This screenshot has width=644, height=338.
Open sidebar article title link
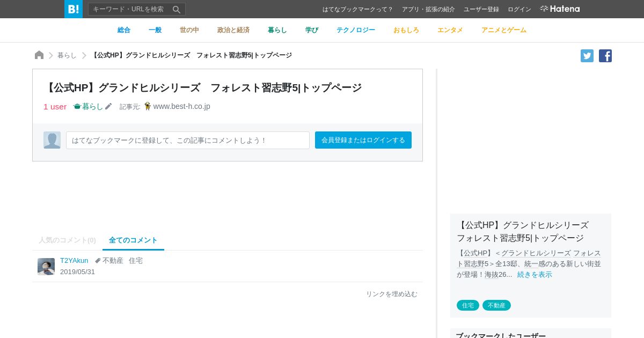coord(523,231)
